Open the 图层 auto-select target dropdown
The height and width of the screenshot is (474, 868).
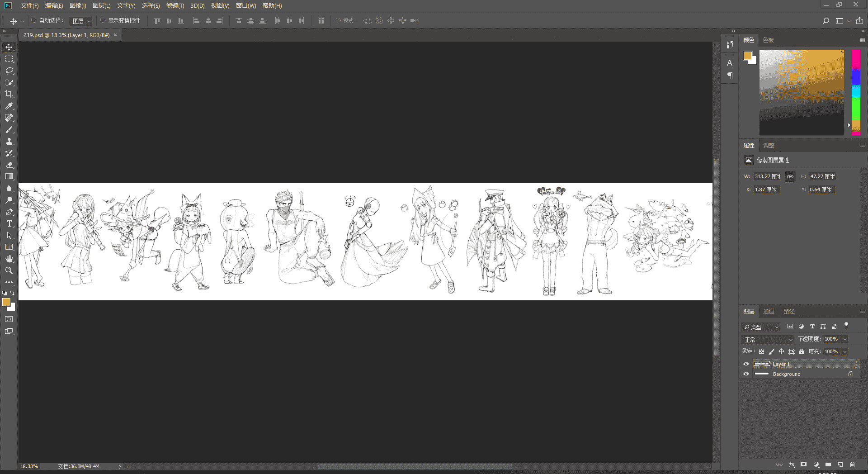click(x=81, y=21)
